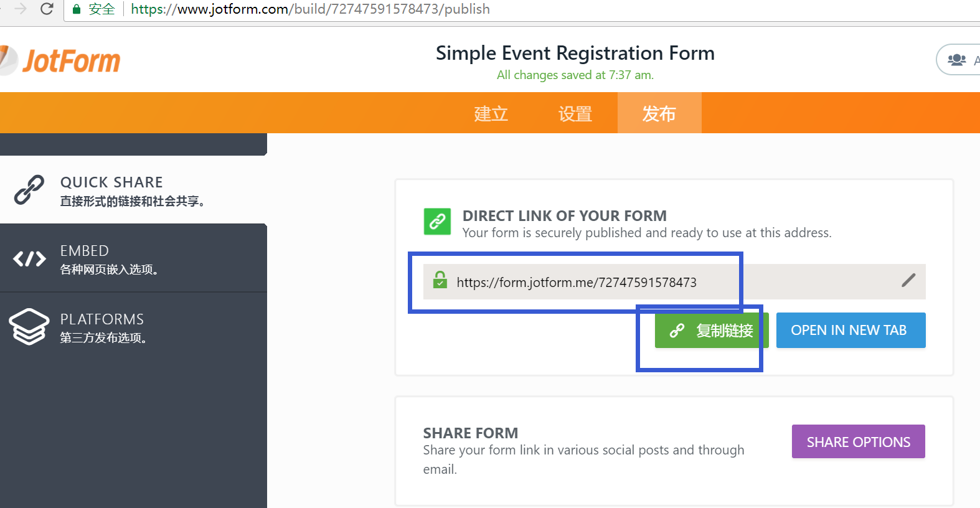This screenshot has width=980, height=508.
Task: Click the collaborators people icon
Action: (956, 60)
